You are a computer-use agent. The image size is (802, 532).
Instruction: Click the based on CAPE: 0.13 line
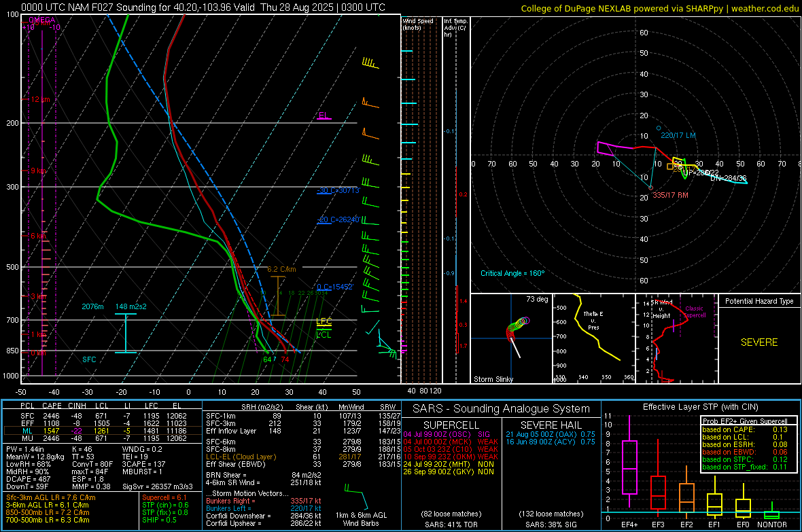point(745,429)
